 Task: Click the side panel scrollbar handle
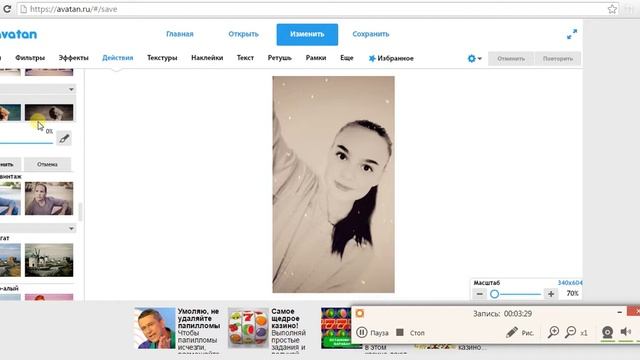tap(80, 212)
